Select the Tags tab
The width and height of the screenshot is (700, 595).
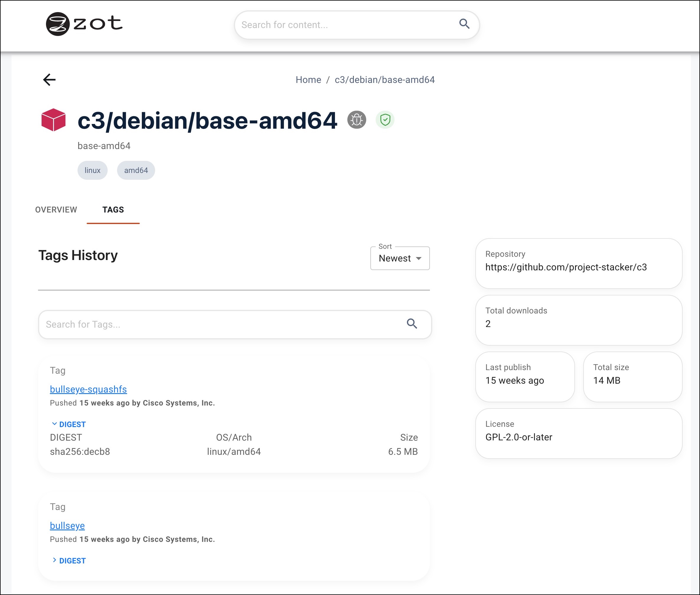pyautogui.click(x=113, y=210)
